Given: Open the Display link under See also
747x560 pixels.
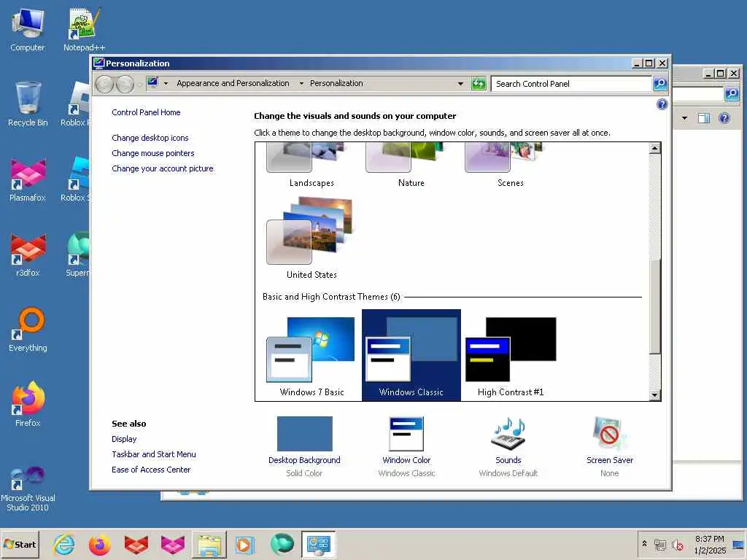Looking at the screenshot, I should 124,439.
